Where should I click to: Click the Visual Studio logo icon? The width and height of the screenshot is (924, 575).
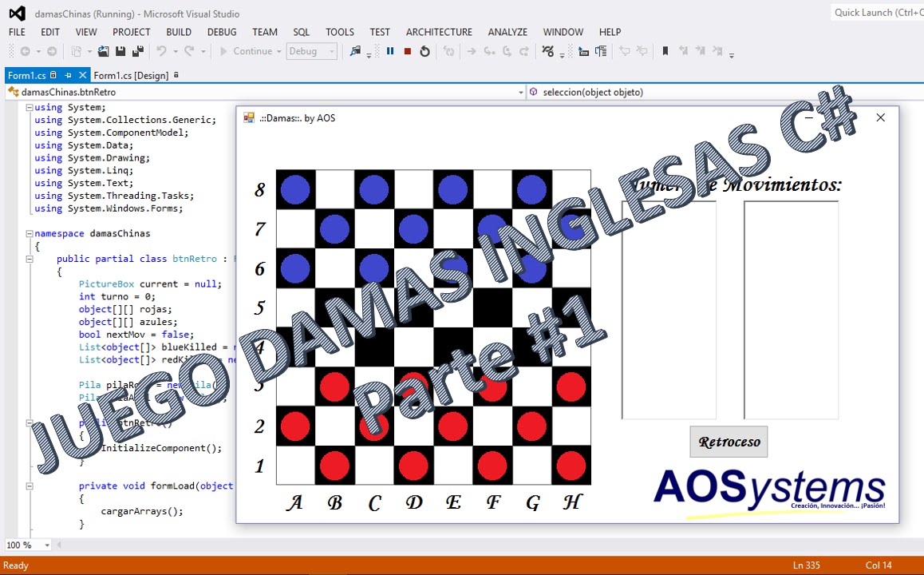(17, 13)
